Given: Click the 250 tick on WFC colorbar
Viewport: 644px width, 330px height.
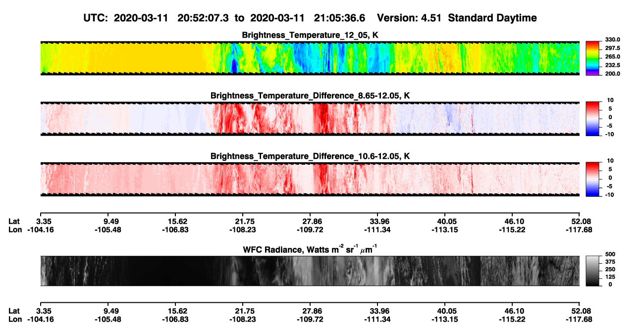Looking at the screenshot, I should (x=609, y=269).
